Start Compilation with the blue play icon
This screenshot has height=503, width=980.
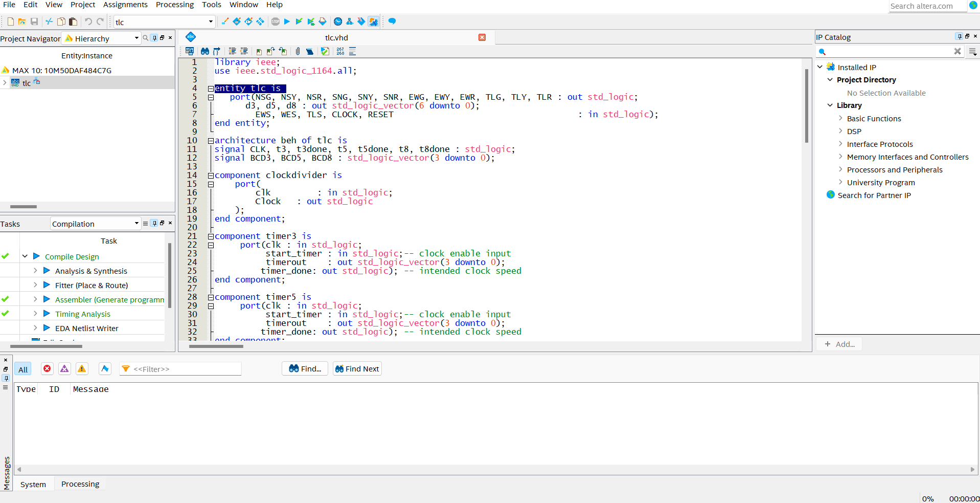point(287,21)
